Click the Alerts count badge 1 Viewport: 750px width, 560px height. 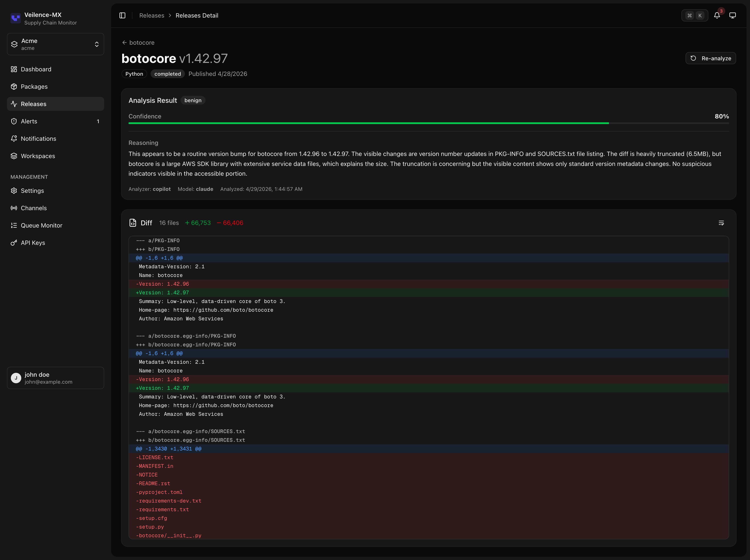98,121
